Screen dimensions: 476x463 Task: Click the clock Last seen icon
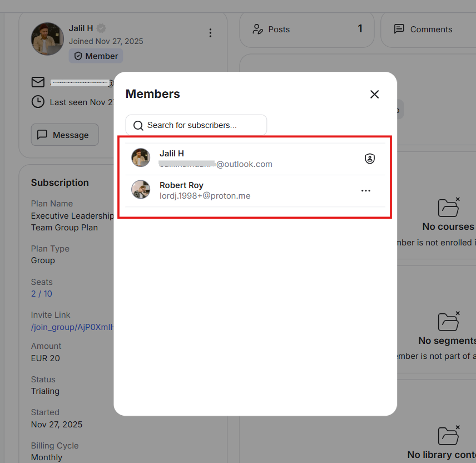[38, 102]
